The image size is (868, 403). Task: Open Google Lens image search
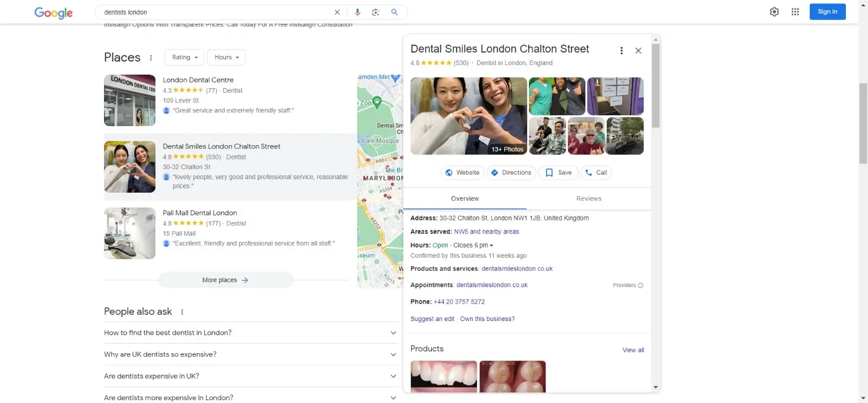[x=375, y=12]
